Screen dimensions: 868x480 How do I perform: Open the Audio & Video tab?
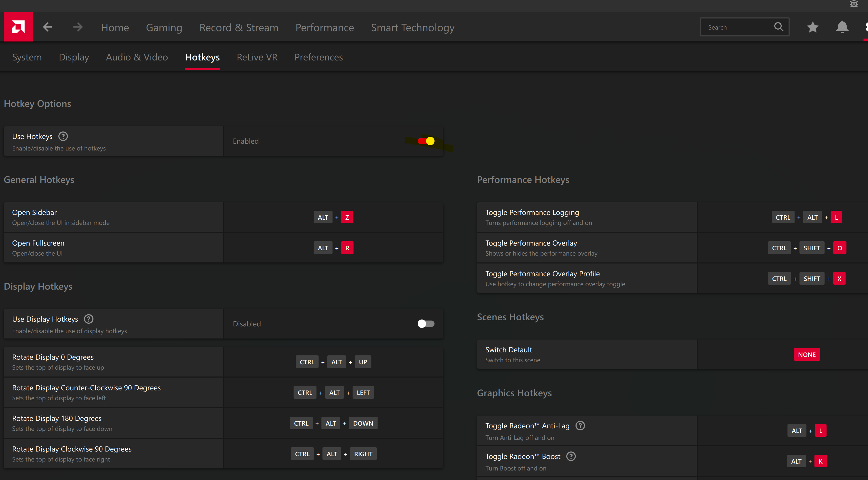(x=137, y=57)
